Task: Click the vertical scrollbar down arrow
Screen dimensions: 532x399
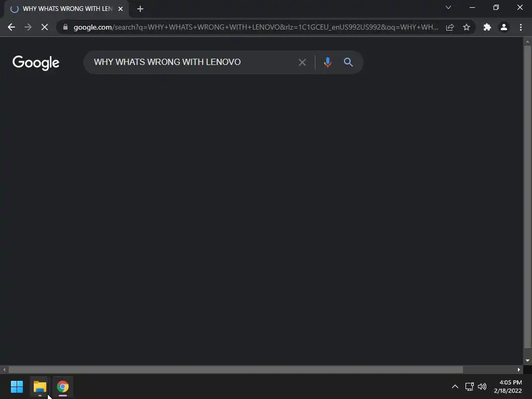Action: [527, 361]
